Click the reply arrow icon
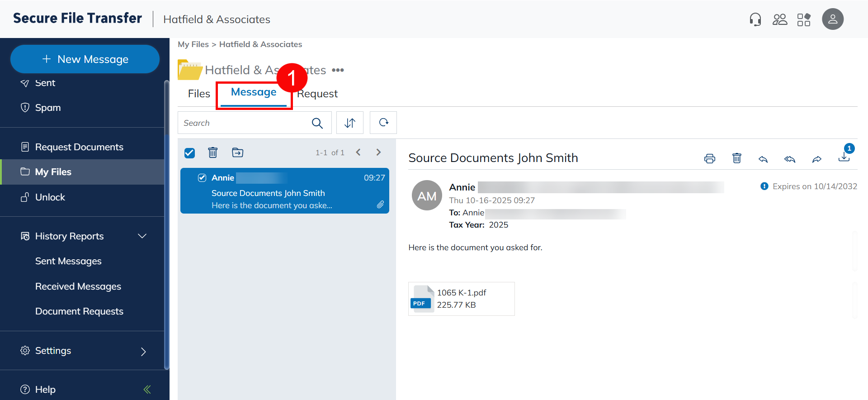 tap(763, 159)
